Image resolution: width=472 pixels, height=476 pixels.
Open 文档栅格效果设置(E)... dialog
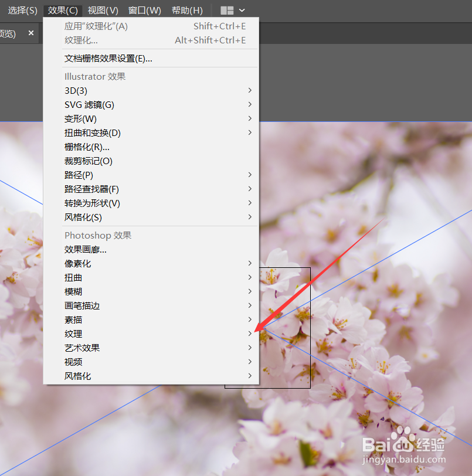point(151,58)
